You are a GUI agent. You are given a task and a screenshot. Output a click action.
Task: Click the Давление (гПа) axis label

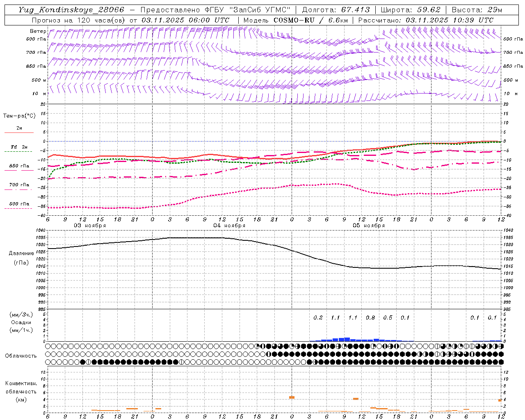click(x=21, y=258)
